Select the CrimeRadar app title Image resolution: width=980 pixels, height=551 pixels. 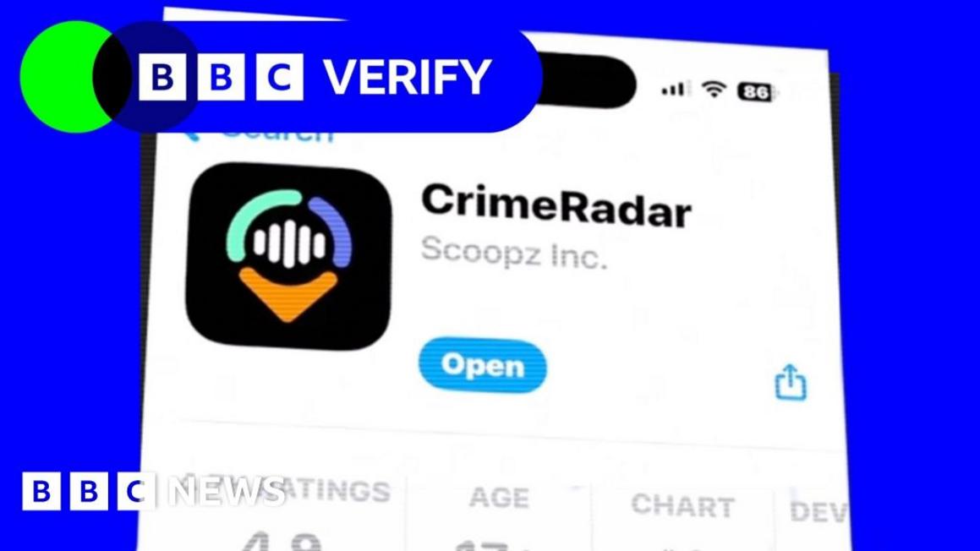(556, 205)
